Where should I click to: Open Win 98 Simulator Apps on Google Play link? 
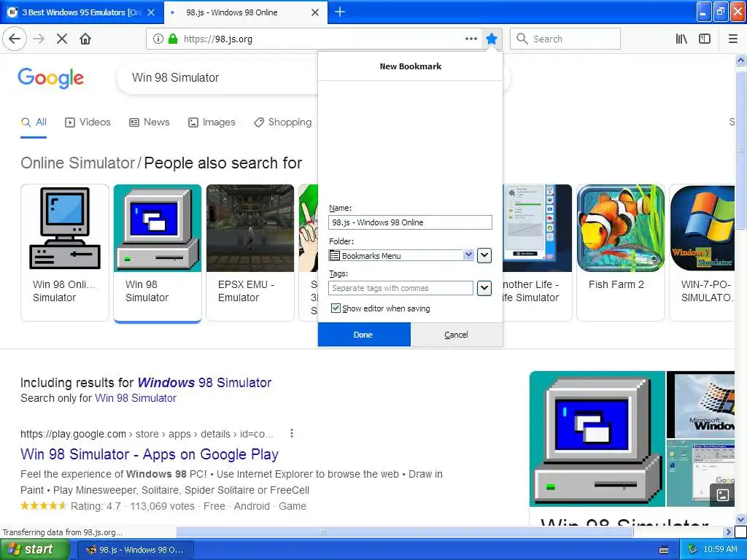(150, 454)
